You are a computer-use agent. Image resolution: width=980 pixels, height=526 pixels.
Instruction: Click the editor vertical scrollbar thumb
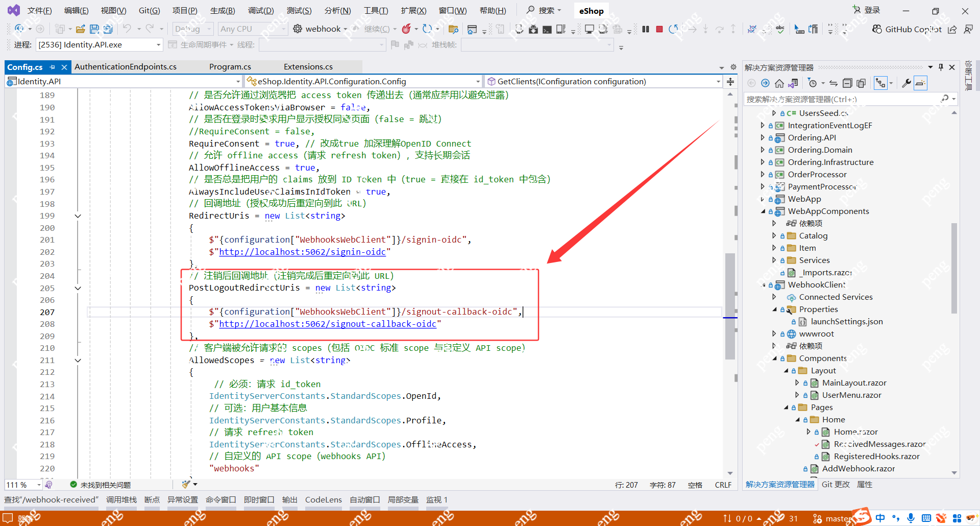[730, 306]
